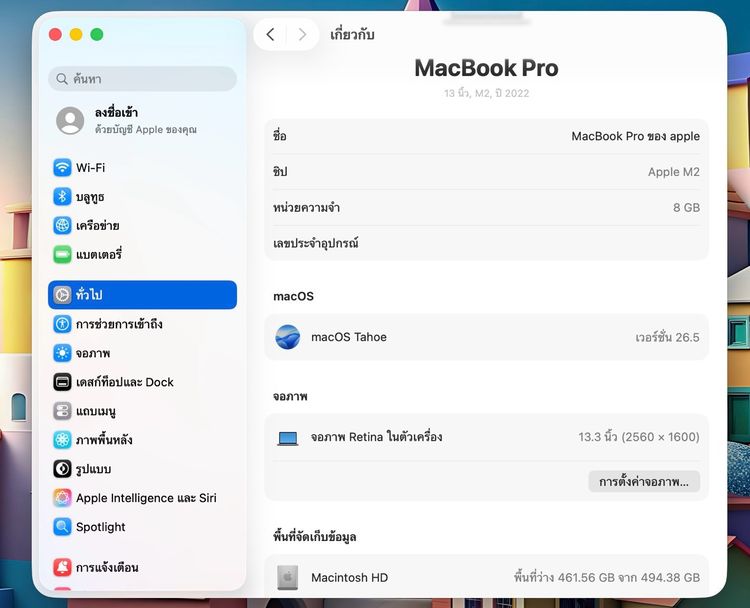The image size is (750, 608).
Task: Close the settings window with red button
Action: tap(55, 34)
